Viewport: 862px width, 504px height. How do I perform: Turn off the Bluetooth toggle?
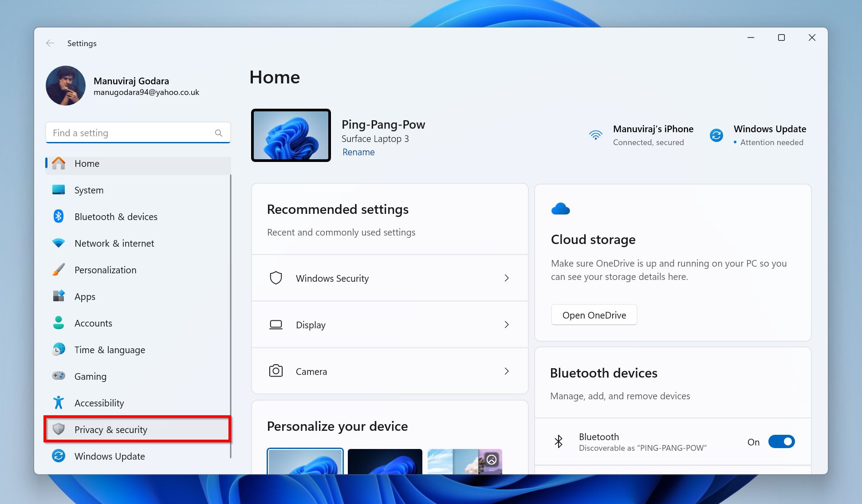click(781, 441)
